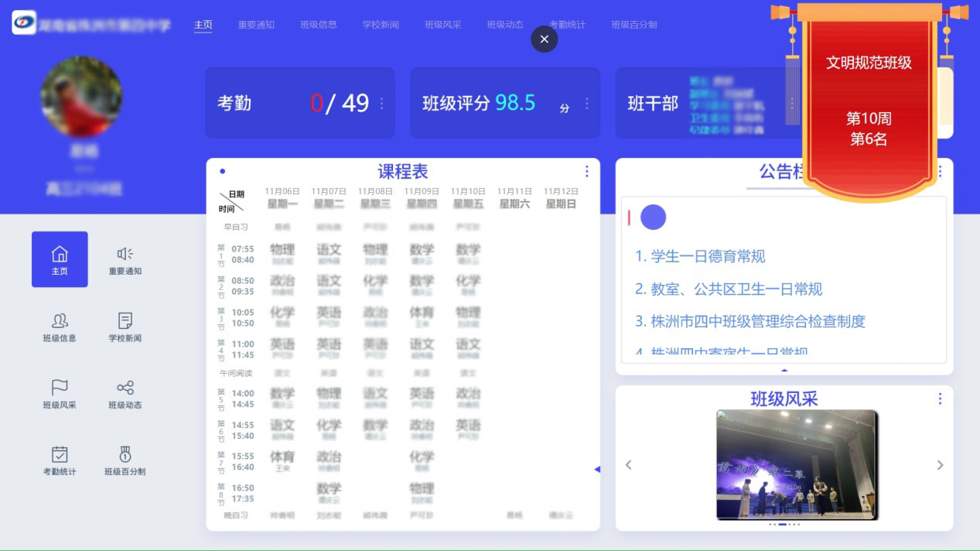
Task: Open the 班级评分 card three-dot menu
Action: pyautogui.click(x=587, y=103)
